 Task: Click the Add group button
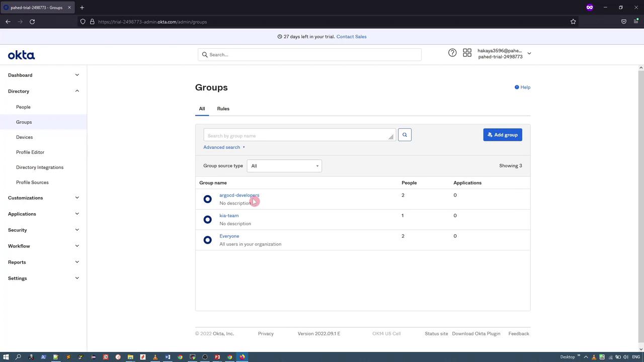tap(502, 135)
